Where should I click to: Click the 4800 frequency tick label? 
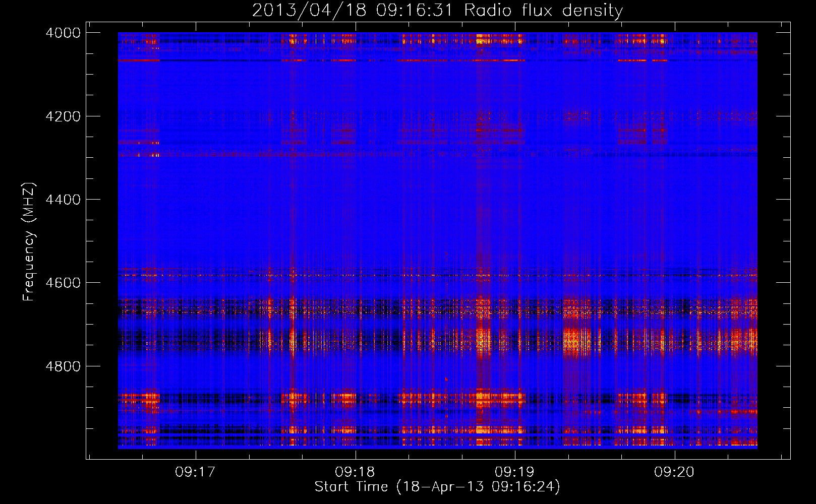(63, 366)
